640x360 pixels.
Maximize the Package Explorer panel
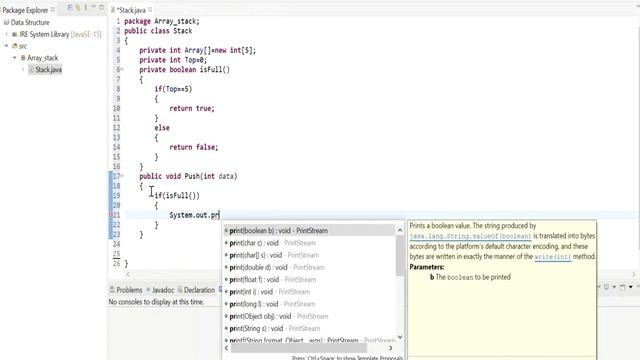tap(102, 8)
